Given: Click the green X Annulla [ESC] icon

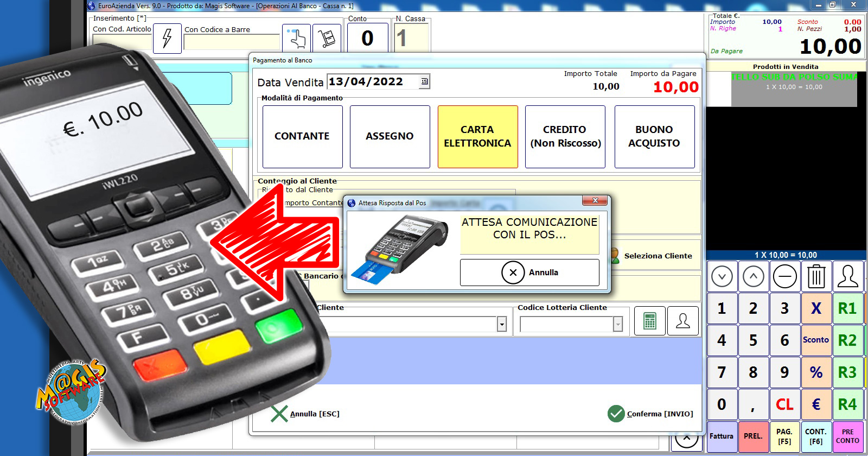Looking at the screenshot, I should pos(279,414).
